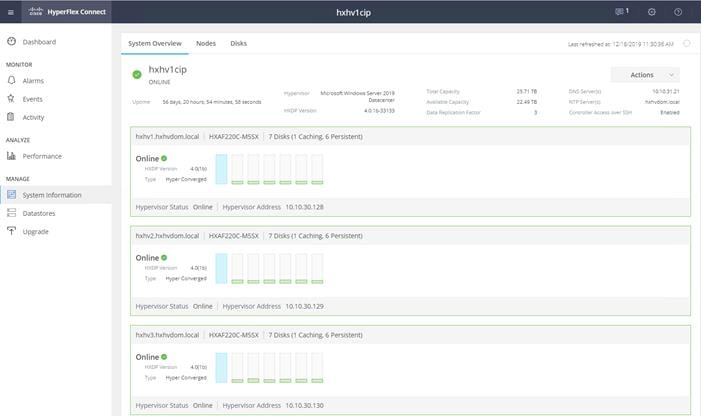The image size is (701, 416).
Task: Go to Dashboard in the sidebar
Action: click(x=39, y=42)
